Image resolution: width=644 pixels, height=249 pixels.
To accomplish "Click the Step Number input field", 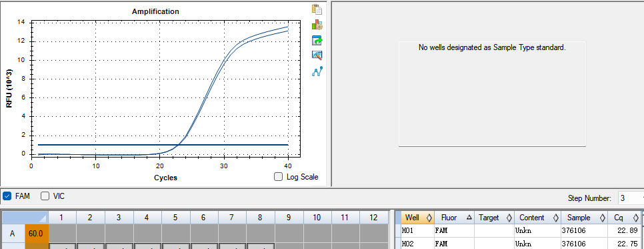I will [x=631, y=198].
